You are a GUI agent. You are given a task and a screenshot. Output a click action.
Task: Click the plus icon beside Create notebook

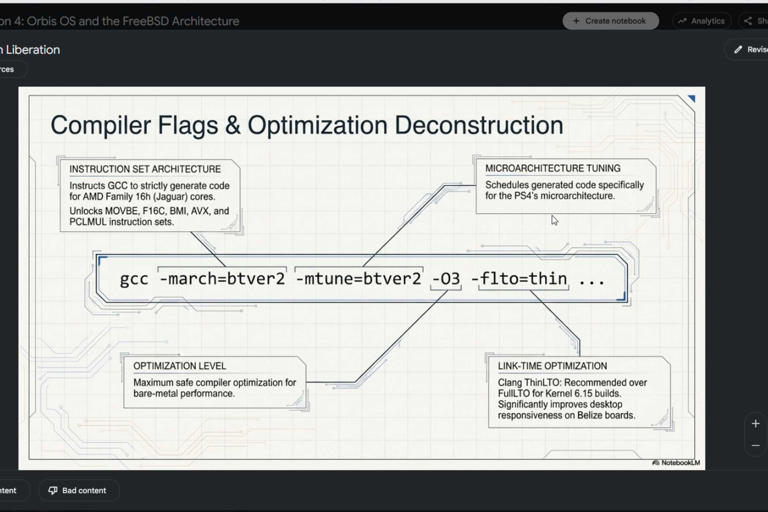point(576,21)
